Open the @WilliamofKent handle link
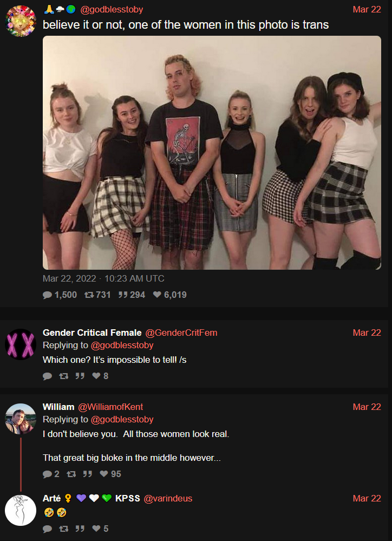This screenshot has height=541, width=392. (110, 407)
